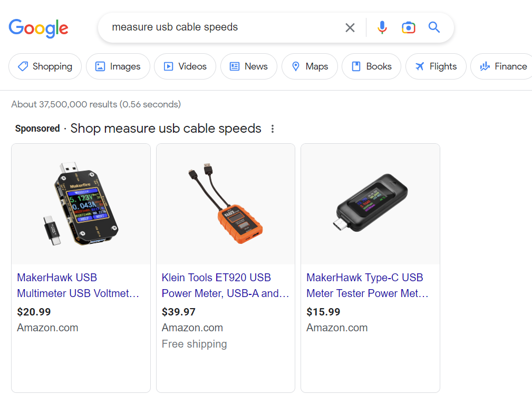This screenshot has height=395, width=532.
Task: Open the News filter
Action: [x=248, y=66]
